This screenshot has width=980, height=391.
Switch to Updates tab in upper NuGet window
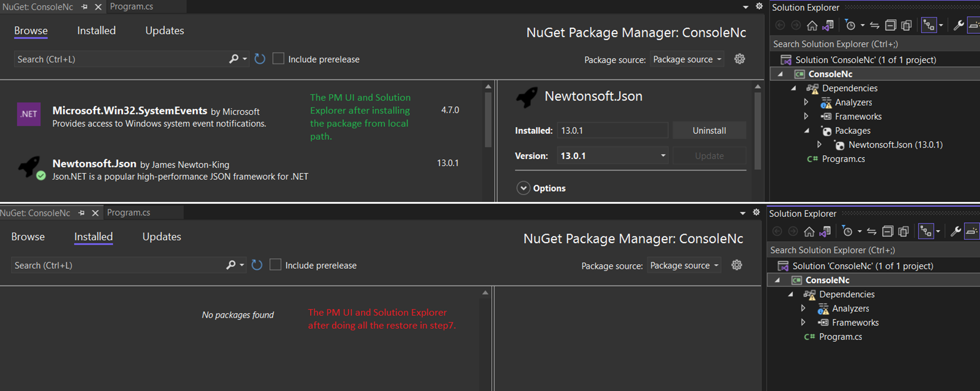[x=164, y=31]
